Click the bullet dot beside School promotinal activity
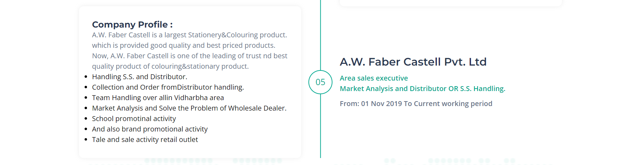Image resolution: width=644 pixels, height=165 pixels. pyautogui.click(x=86, y=119)
